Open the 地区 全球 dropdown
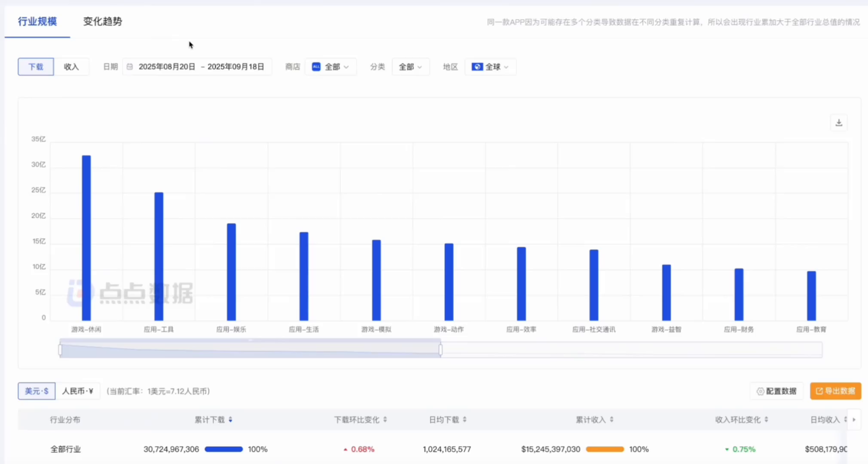 (490, 67)
